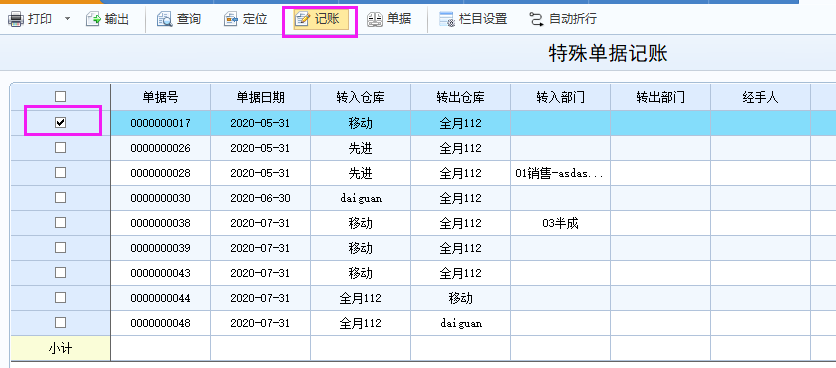The image size is (836, 368).
Task: Click the 栏目设置 column settings icon
Action: [x=446, y=20]
